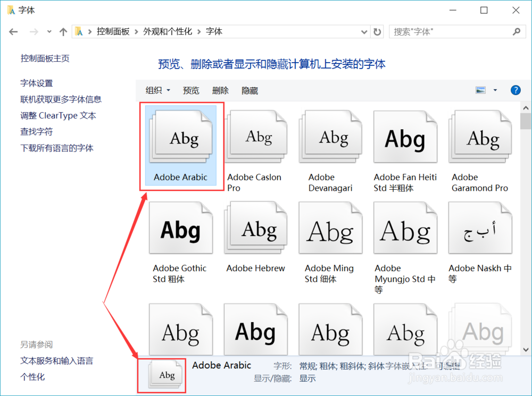Expand chevron after 控制面板 breadcrumb
The image size is (532, 396).
[136, 32]
